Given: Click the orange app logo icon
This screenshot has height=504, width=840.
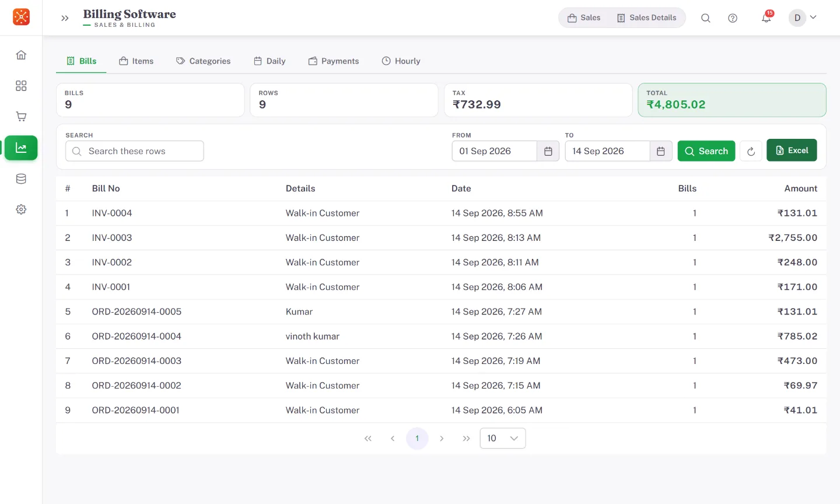Looking at the screenshot, I should click(x=21, y=17).
